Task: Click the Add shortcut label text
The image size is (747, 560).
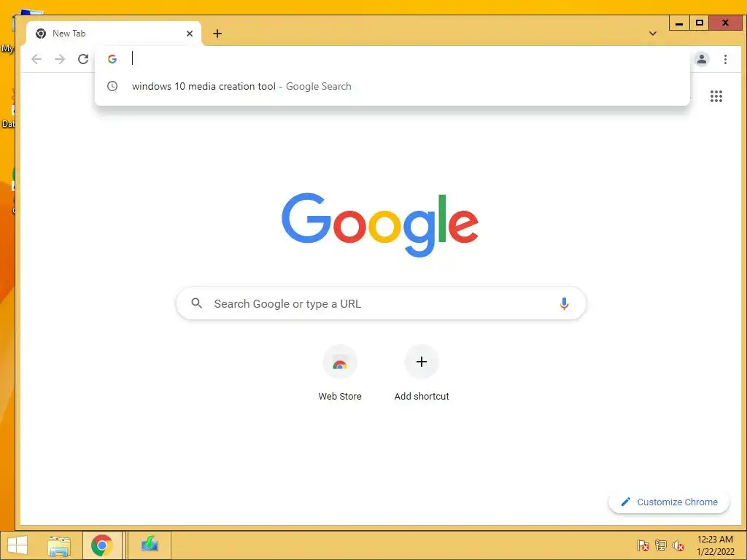Action: click(421, 396)
